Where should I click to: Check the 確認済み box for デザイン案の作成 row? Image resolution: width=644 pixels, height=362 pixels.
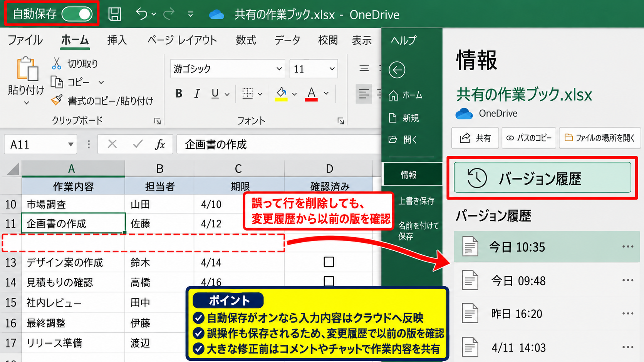[x=329, y=262]
